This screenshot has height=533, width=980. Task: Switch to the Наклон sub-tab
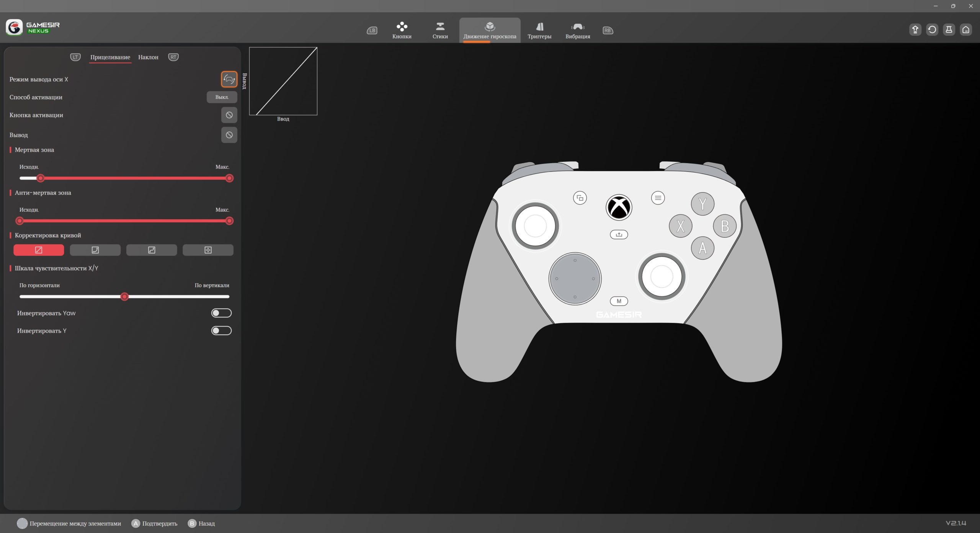148,57
